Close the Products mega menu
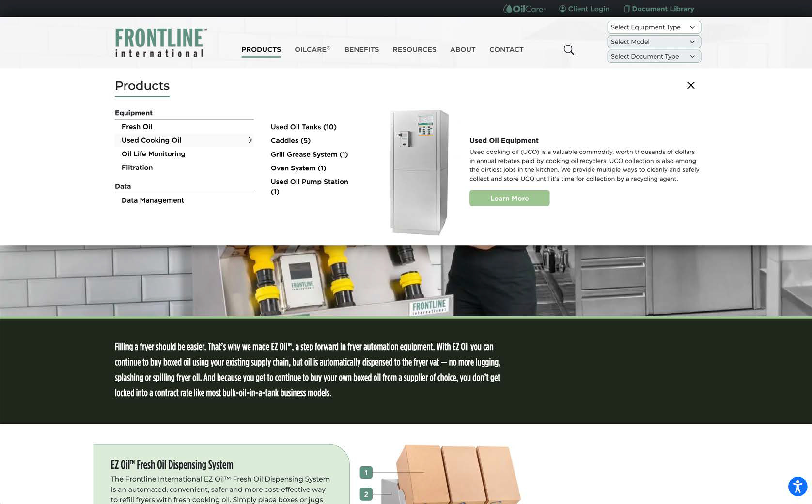This screenshot has width=812, height=504. tap(691, 85)
